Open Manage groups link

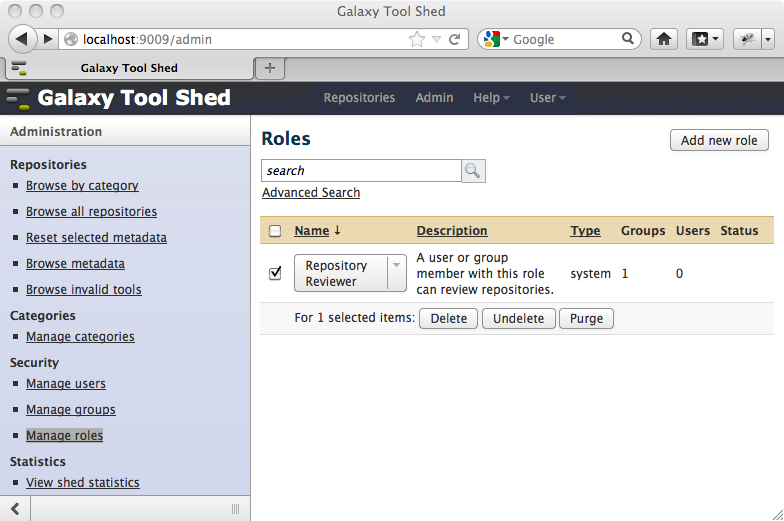click(70, 410)
